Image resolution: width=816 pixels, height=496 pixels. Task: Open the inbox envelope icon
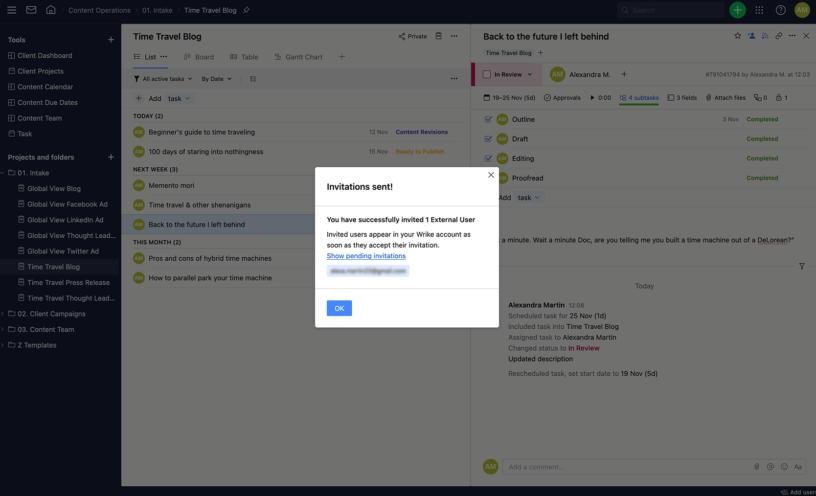[31, 10]
